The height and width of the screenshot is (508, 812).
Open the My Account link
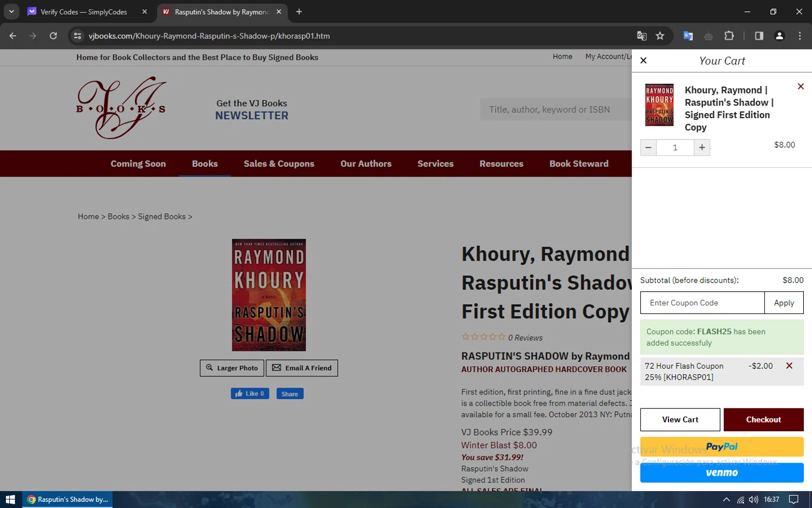(608, 56)
